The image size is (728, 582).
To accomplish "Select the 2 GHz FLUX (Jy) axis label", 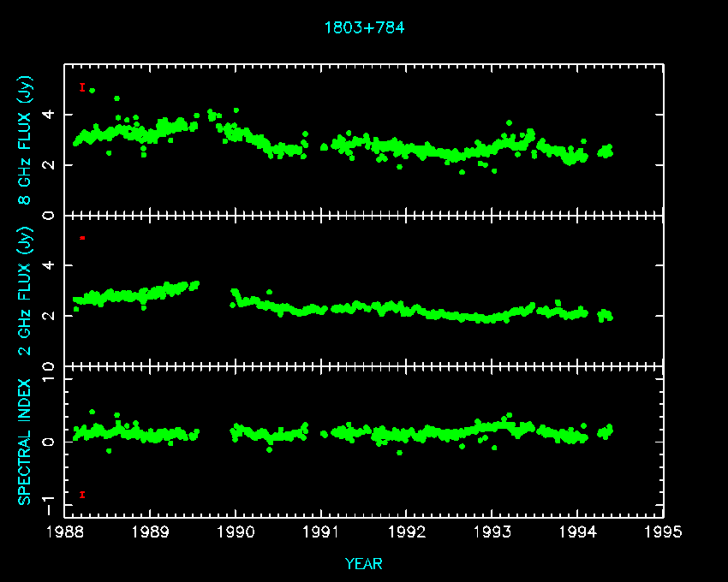I will click(26, 290).
